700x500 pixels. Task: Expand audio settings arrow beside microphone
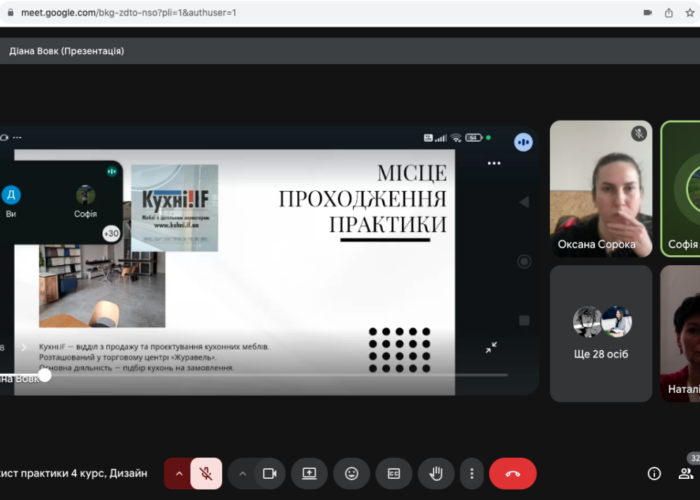(178, 473)
